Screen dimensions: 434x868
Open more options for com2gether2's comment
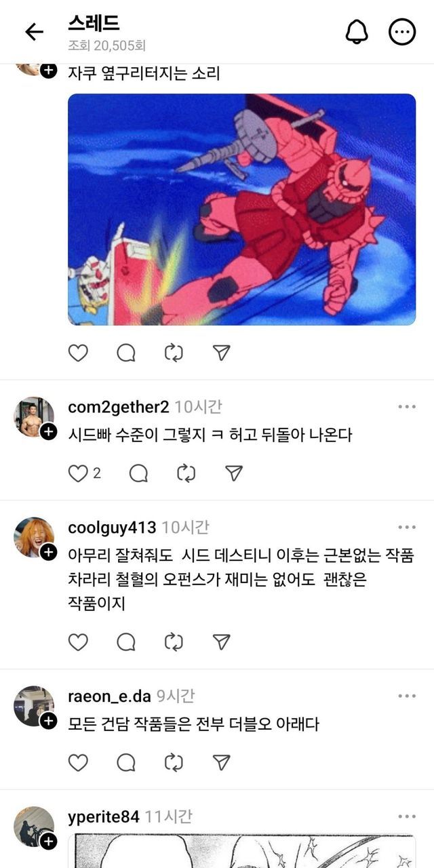(x=407, y=407)
